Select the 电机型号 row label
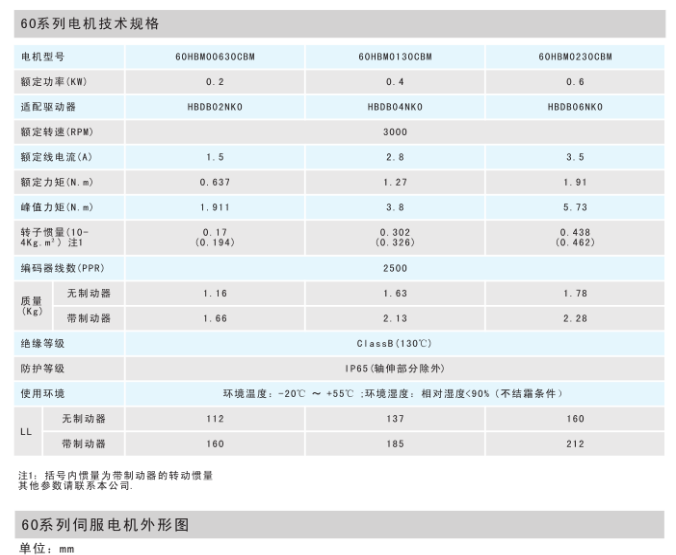Viewport: 676px width, 555px height. (43, 56)
